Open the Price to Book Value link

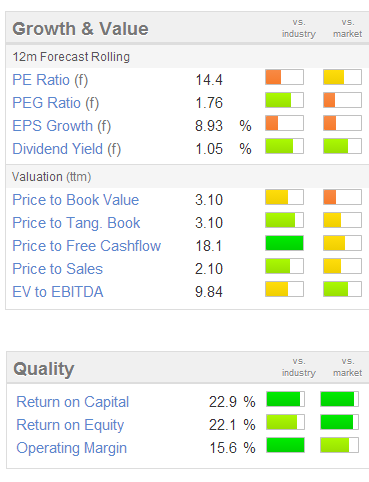click(76, 200)
